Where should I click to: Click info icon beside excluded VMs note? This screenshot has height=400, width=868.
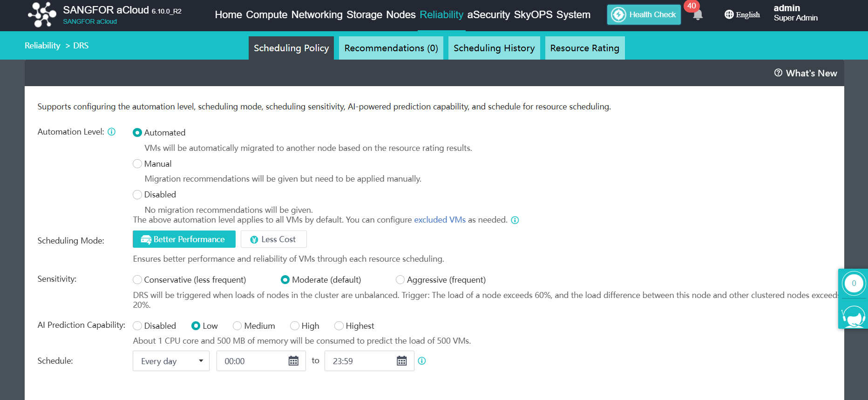(x=515, y=220)
